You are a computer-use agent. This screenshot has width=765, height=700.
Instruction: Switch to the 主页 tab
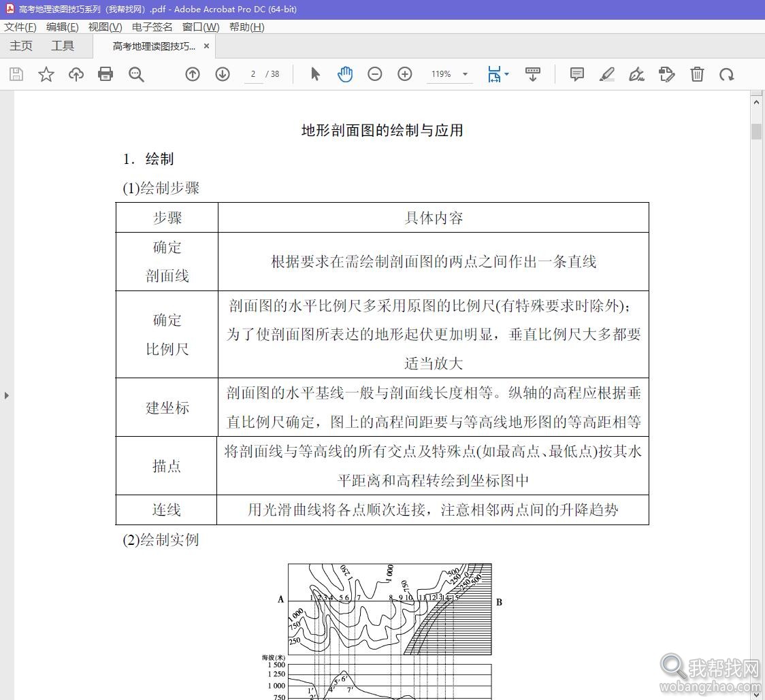pyautogui.click(x=21, y=46)
